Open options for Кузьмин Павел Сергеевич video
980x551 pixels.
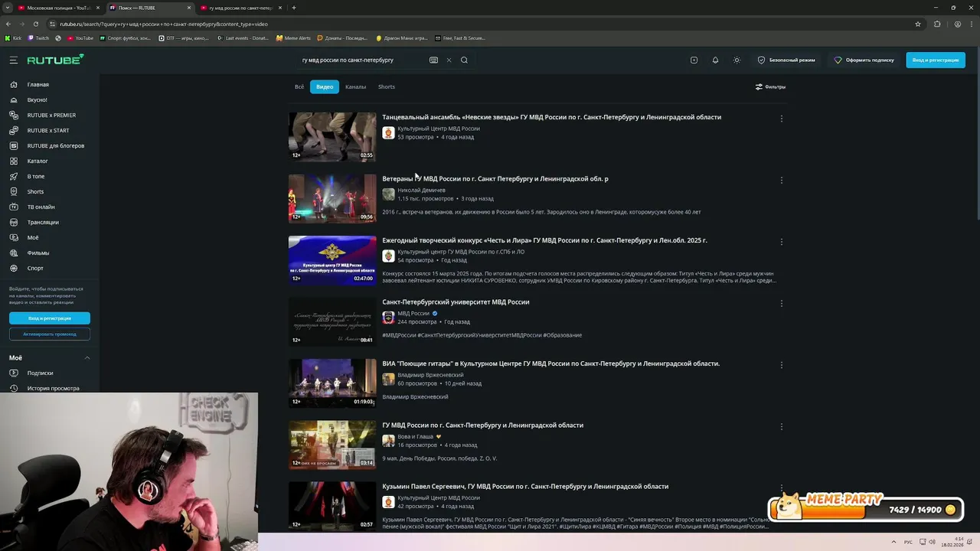(x=781, y=487)
